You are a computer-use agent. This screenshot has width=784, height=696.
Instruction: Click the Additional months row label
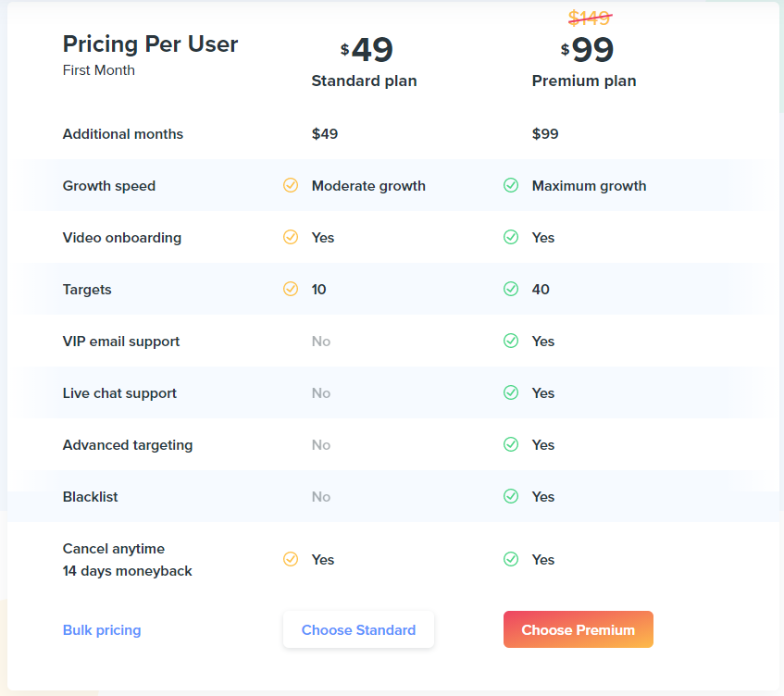pyautogui.click(x=122, y=133)
